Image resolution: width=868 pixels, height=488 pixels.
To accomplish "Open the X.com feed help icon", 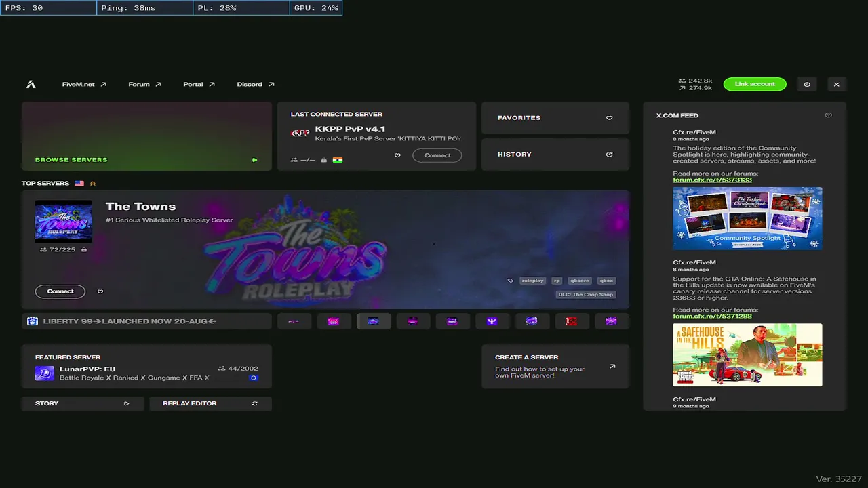I will click(x=828, y=115).
